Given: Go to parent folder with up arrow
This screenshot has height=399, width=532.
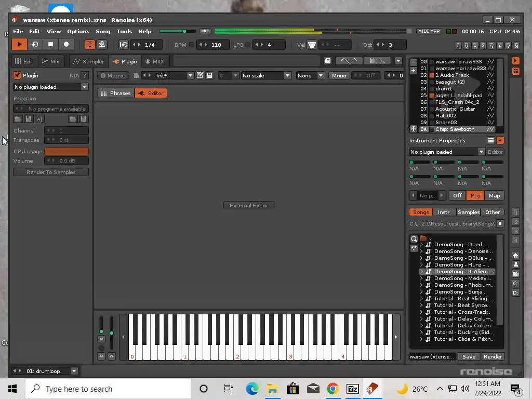Looking at the screenshot, I should click(500, 223).
